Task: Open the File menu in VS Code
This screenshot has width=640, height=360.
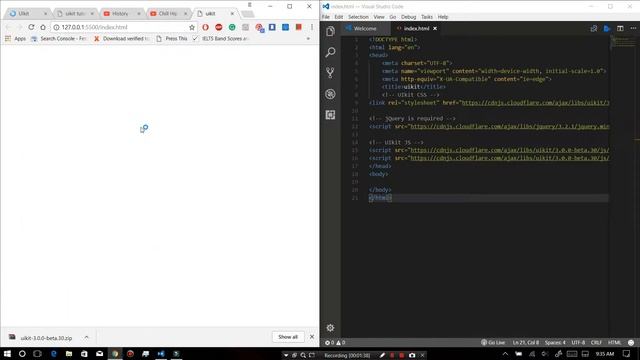Action: [326, 17]
